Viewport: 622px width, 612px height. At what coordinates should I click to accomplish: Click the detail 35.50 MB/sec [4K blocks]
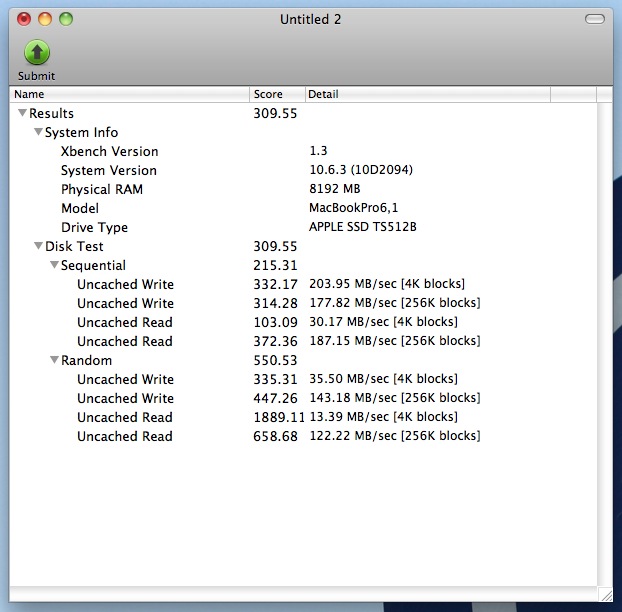383,379
